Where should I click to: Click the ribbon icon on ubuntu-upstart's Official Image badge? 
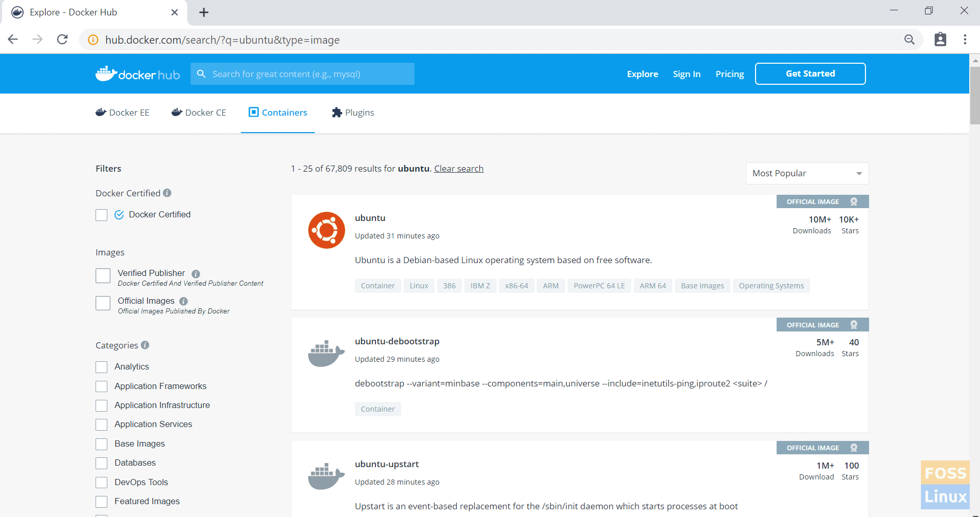[854, 448]
